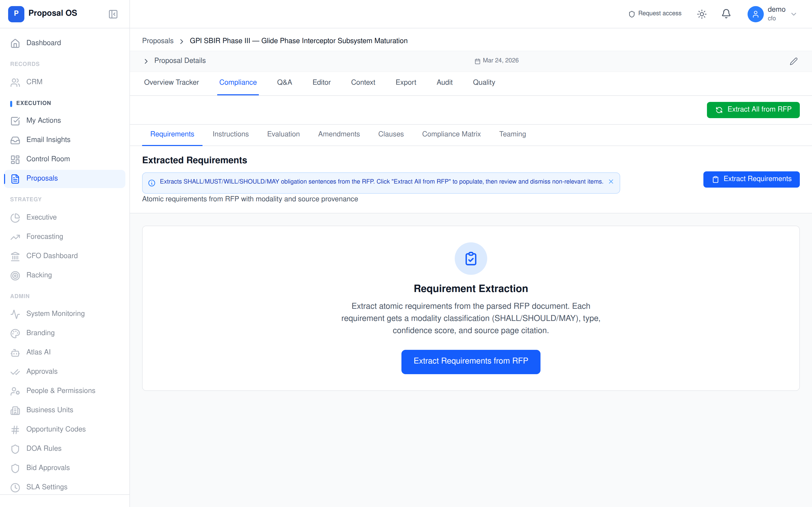Select the Racking target icon
Image resolution: width=812 pixels, height=507 pixels.
tap(15, 275)
